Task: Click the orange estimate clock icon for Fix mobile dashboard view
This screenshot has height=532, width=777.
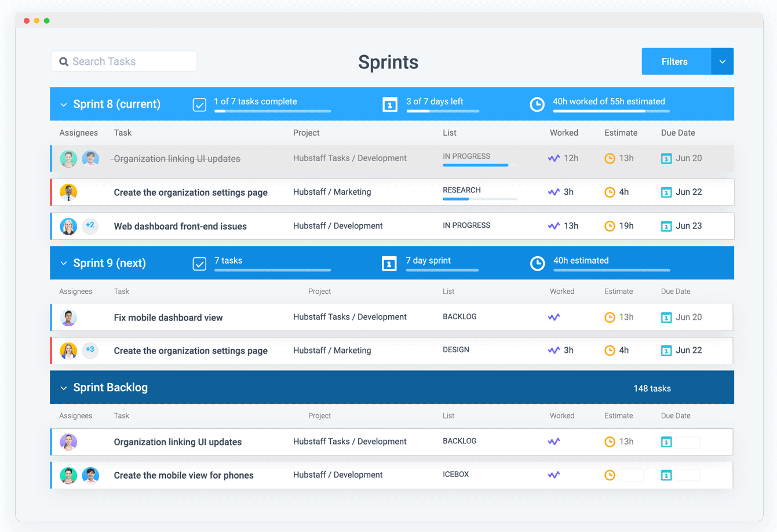Action: [x=610, y=318]
